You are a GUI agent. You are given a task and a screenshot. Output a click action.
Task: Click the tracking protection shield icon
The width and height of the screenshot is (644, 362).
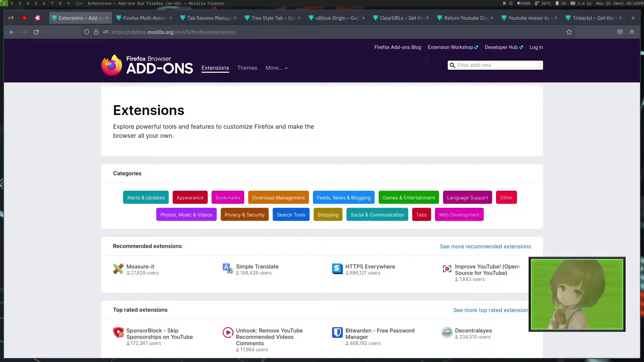[x=87, y=32]
